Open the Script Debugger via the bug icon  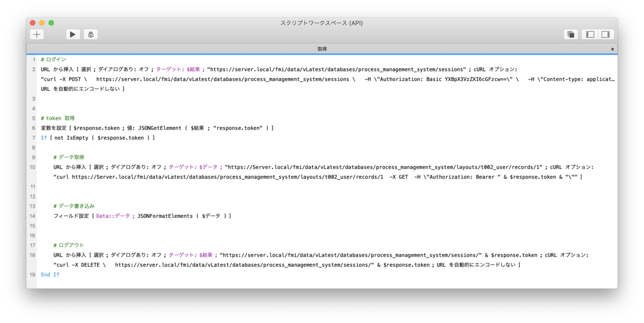coord(90,34)
